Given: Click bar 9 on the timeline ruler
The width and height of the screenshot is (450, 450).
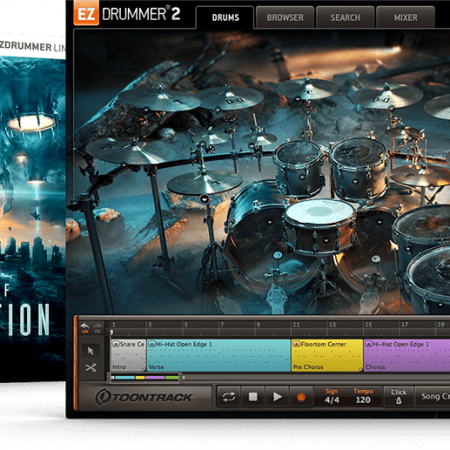Looking at the screenshot, I should 258,325.
